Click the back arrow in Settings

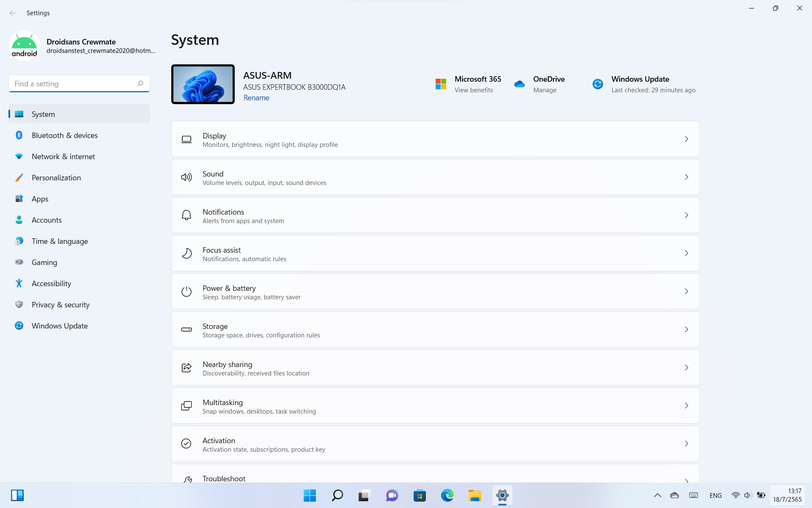pyautogui.click(x=13, y=13)
